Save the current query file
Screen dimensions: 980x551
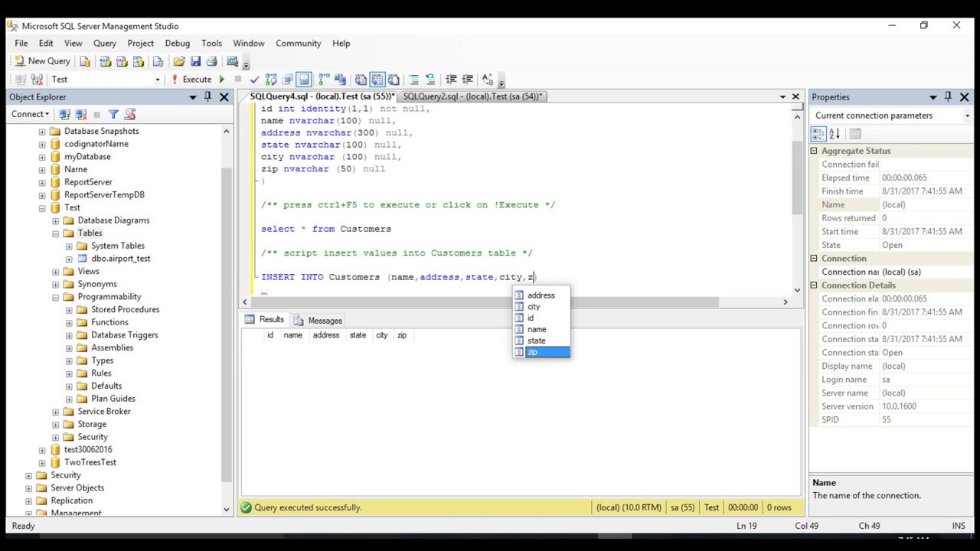(x=195, y=61)
